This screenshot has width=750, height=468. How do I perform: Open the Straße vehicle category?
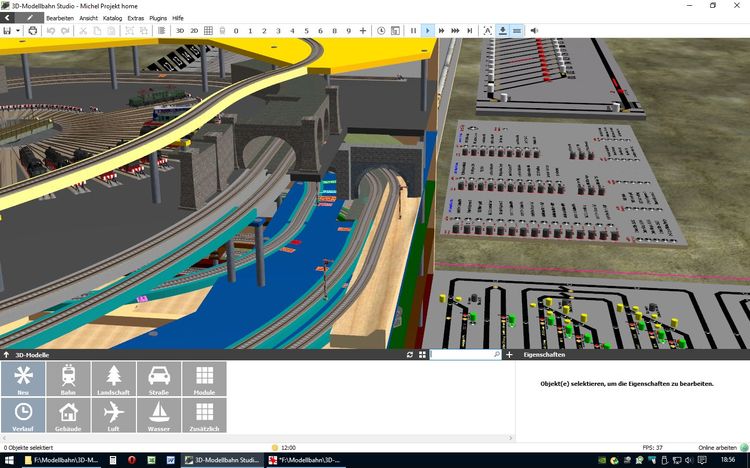tap(158, 379)
